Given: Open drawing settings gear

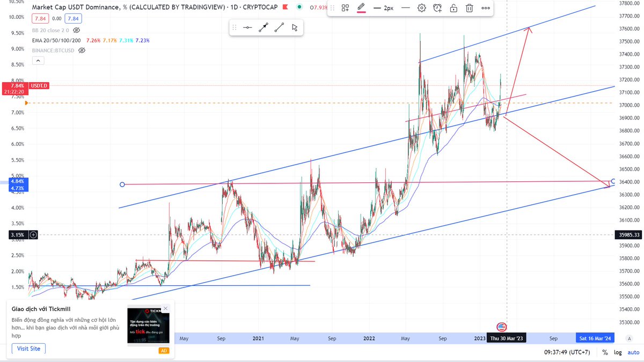Looking at the screenshot, I should 422,8.
